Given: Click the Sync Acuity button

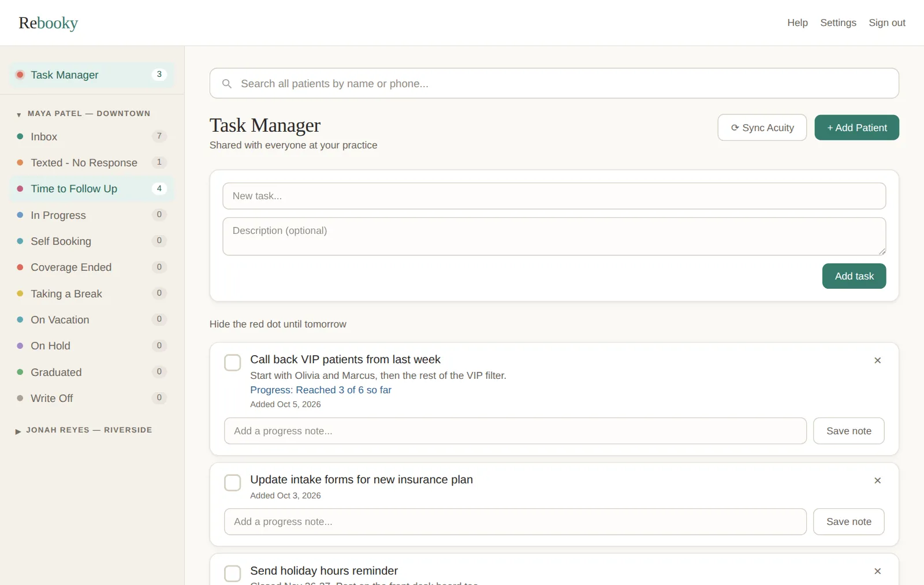Looking at the screenshot, I should [x=762, y=128].
